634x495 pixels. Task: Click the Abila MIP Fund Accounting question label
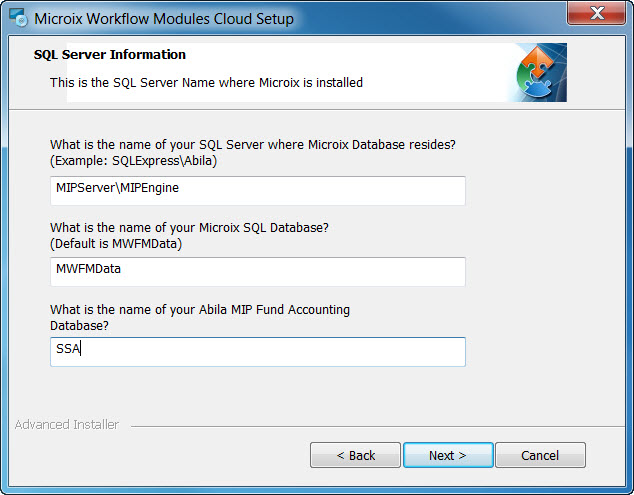(199, 310)
